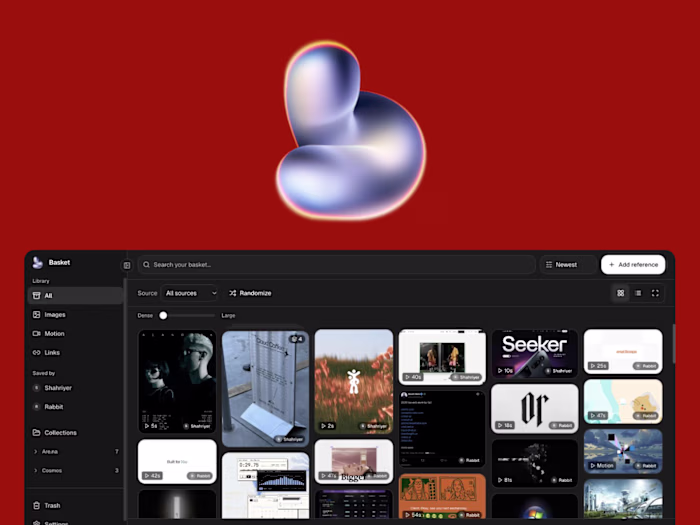Open the Trash
This screenshot has width=700, height=525.
(75, 505)
